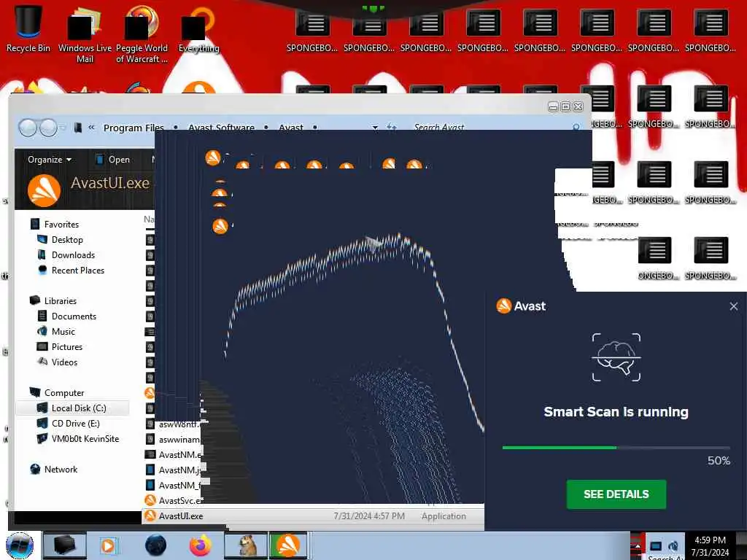The height and width of the screenshot is (560, 747).
Task: Select the AvastUI.exe file row
Action: click(312, 516)
